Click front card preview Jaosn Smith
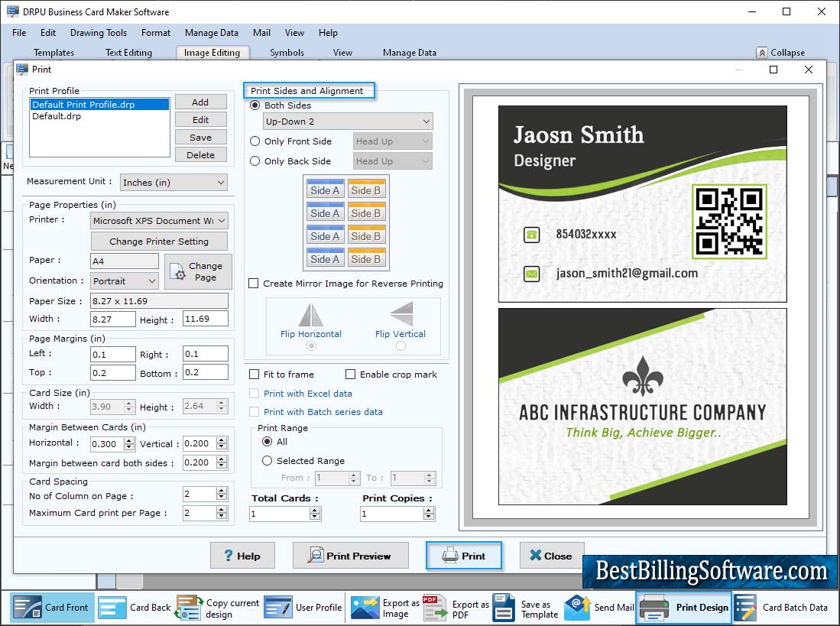Screen dimensions: 840x626 coord(642,204)
